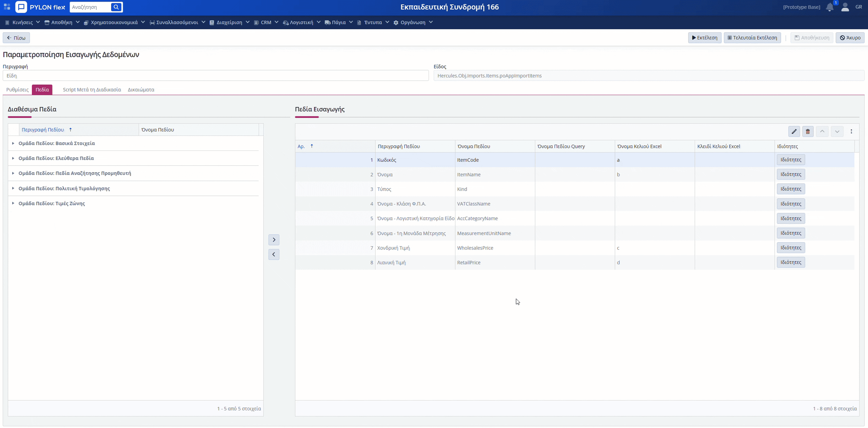Expand Ομάδα Πεδίου: Τιμές Ζώνης

click(13, 203)
